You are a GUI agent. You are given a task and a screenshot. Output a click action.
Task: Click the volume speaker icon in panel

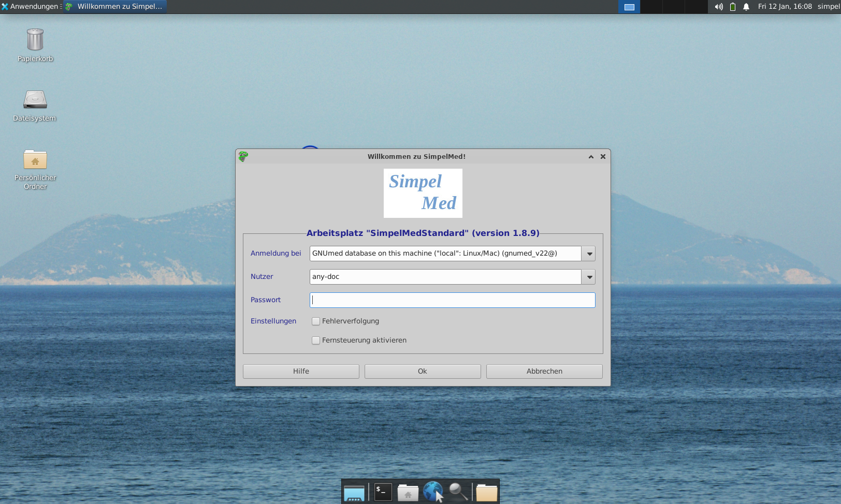[719, 7]
